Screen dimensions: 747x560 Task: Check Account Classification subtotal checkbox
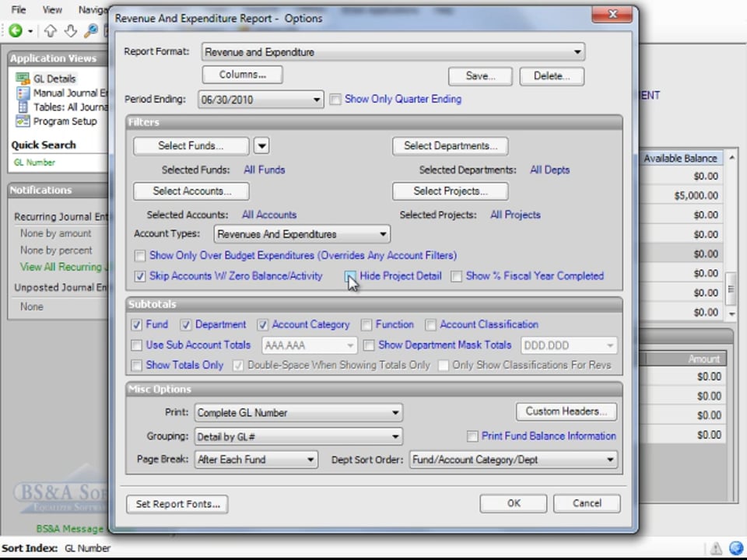430,325
